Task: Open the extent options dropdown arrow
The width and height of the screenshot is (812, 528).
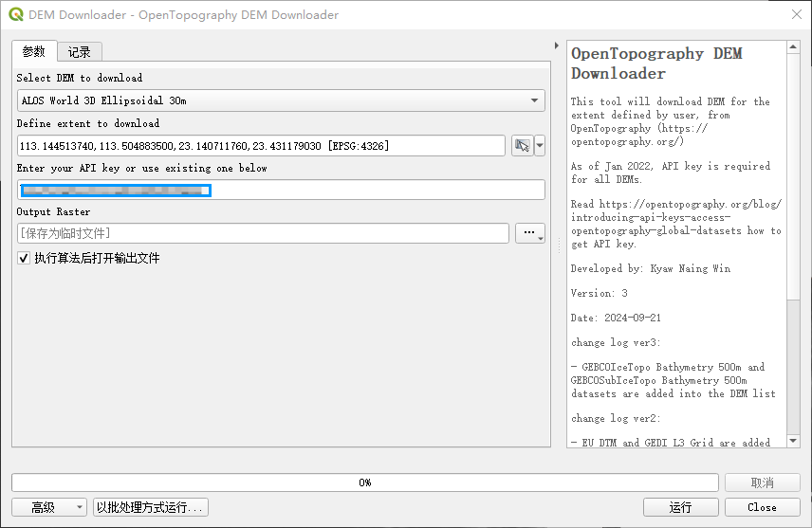Action: [540, 145]
